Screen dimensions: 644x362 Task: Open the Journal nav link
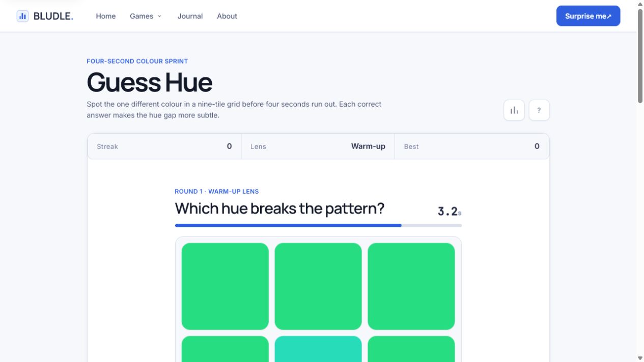click(x=190, y=16)
